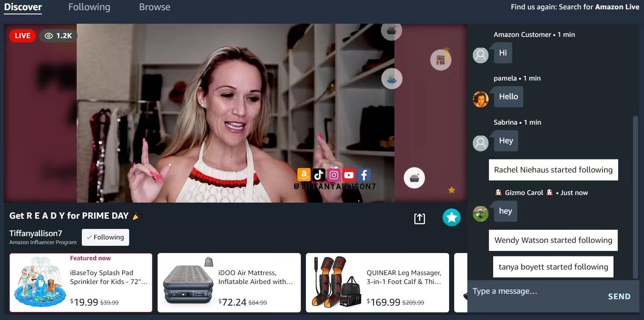Click the Amazon Customer profile avatar

pyautogui.click(x=480, y=55)
